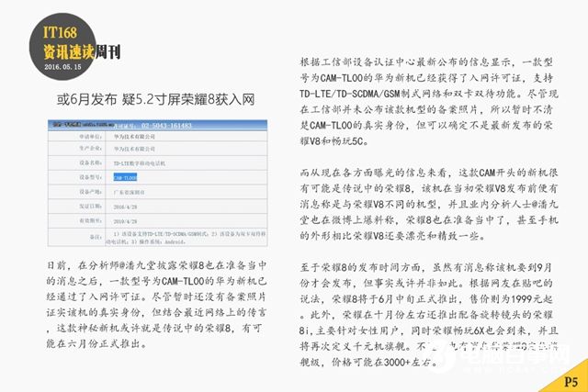Viewport: 588px width, 392px height.
Task: Click the paragraph beginning 而从现在各方面曝光
Action: [429, 204]
